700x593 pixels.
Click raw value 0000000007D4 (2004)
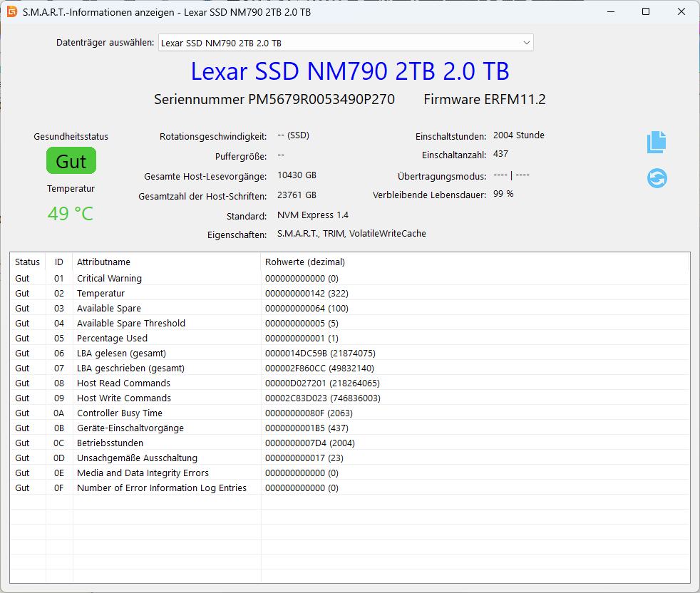[x=310, y=443]
